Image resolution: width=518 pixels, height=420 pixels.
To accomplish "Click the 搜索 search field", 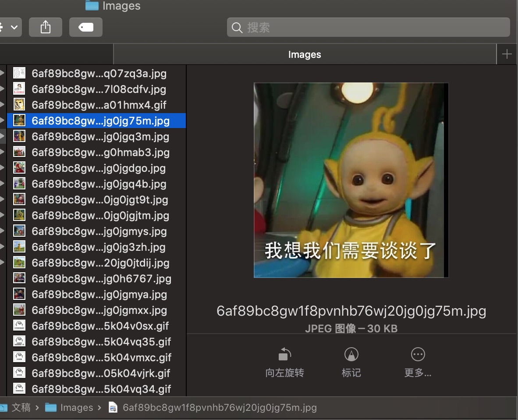I will tap(369, 27).
